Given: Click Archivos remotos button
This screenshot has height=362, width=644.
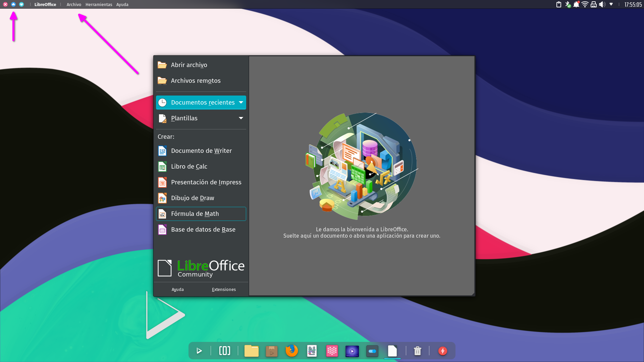Looking at the screenshot, I should click(201, 81).
